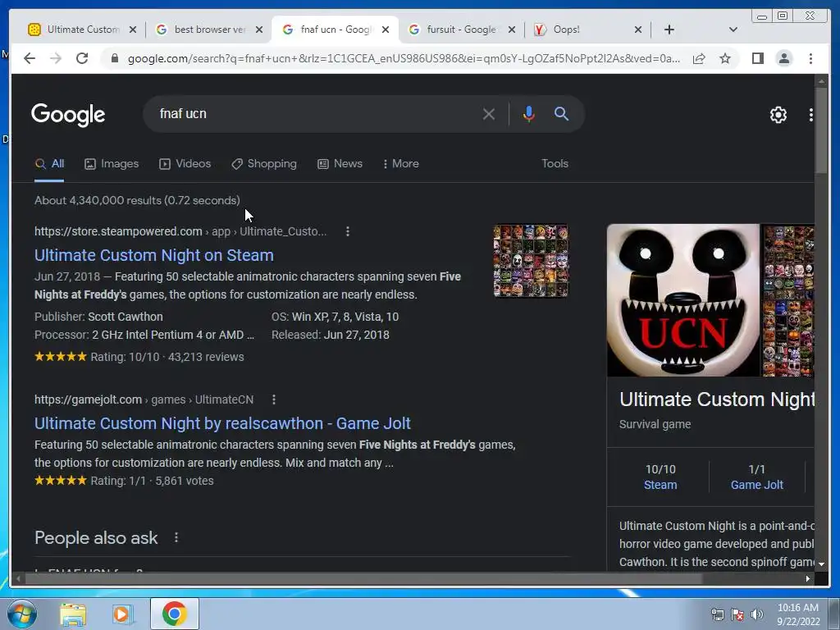Screen dimensions: 840x630
Task: Click inside the fnaf ucn search field
Action: [x=316, y=113]
